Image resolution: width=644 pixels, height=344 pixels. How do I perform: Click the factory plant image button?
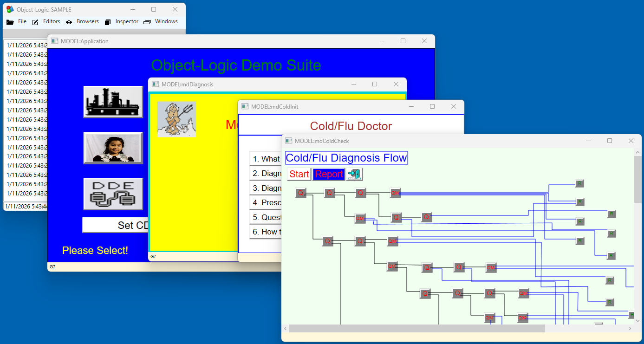[x=113, y=102]
